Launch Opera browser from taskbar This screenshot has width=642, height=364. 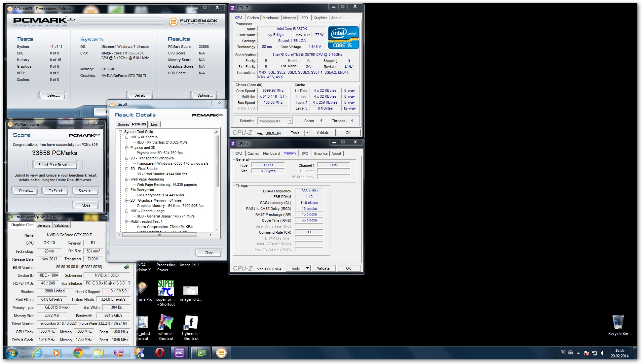pyautogui.click(x=160, y=353)
